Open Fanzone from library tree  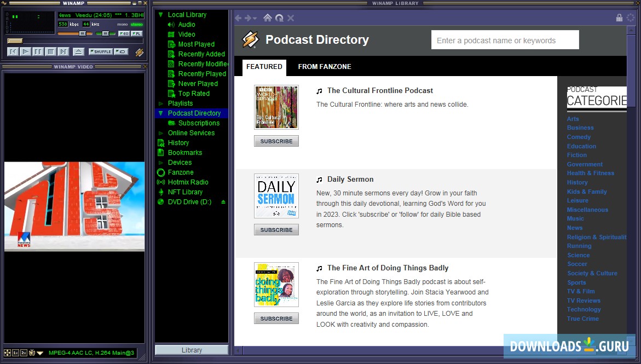[x=181, y=172]
